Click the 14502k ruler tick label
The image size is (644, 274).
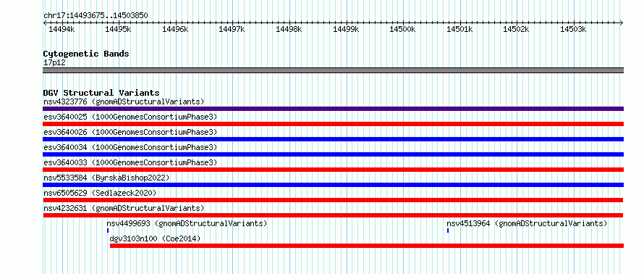click(516, 29)
